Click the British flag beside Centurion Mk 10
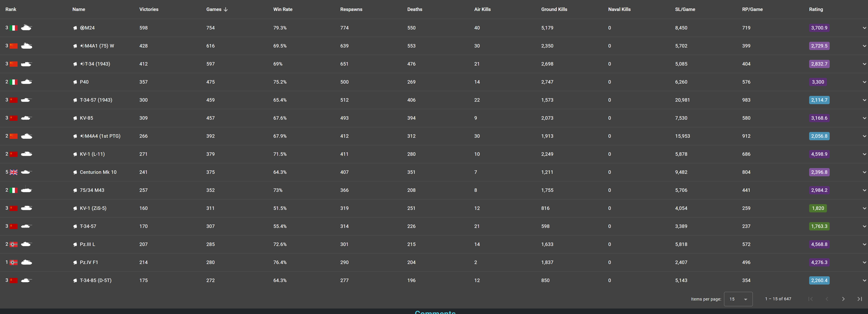Viewport: 868px width, 314px height. click(x=13, y=172)
